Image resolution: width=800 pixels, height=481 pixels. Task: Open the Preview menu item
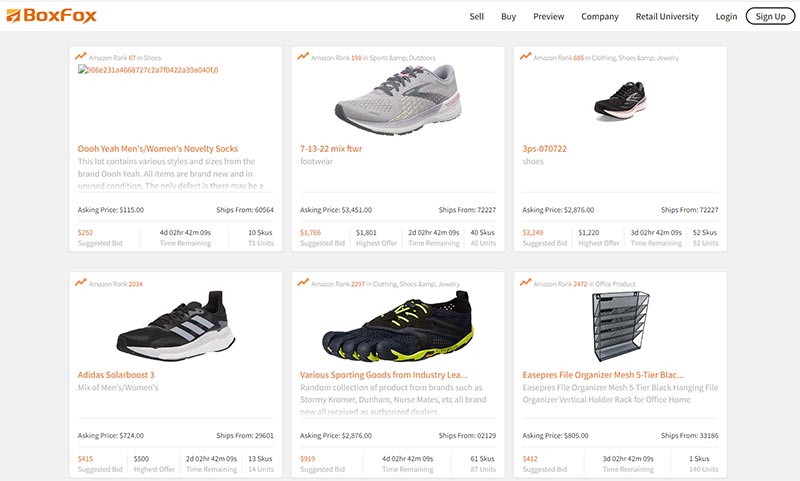pyautogui.click(x=548, y=16)
